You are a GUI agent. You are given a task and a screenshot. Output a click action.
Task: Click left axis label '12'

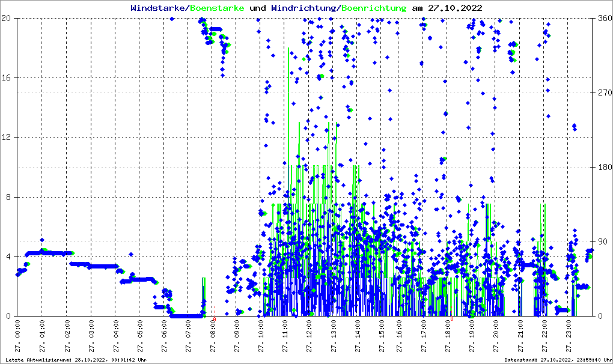[6, 137]
